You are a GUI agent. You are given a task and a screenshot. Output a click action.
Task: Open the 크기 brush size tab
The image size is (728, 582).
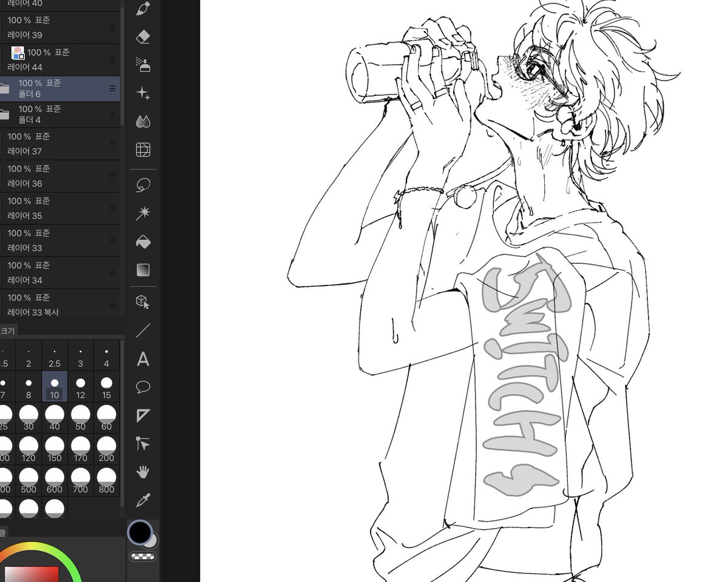pyautogui.click(x=7, y=330)
